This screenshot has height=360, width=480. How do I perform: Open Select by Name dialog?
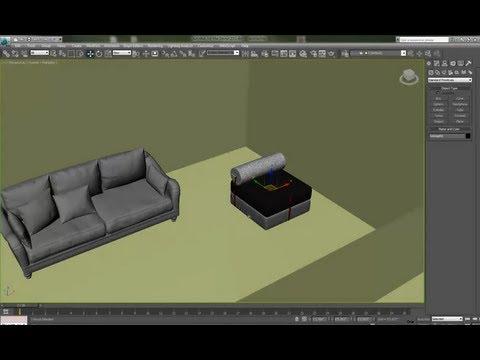(x=62, y=53)
